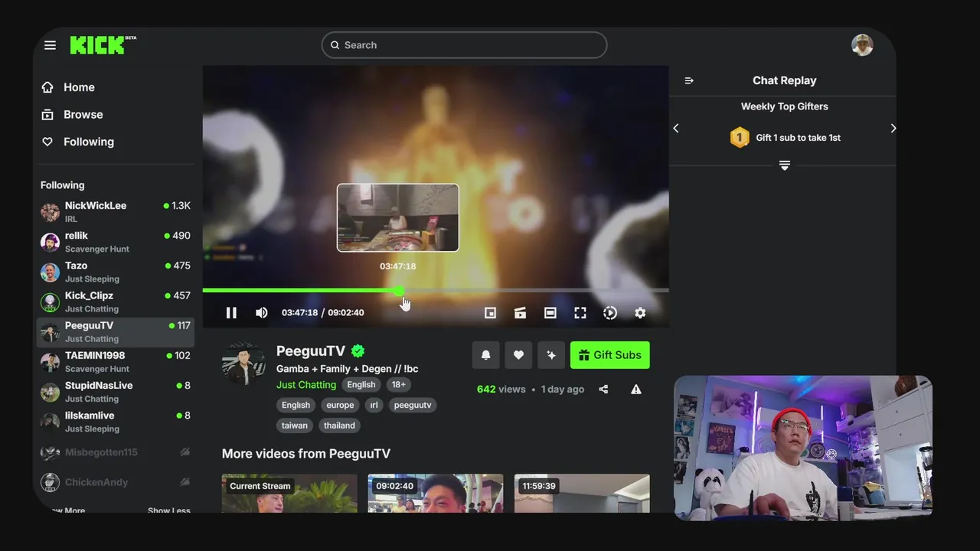
Task: Open offline ChickenAndy channel
Action: coord(115,482)
